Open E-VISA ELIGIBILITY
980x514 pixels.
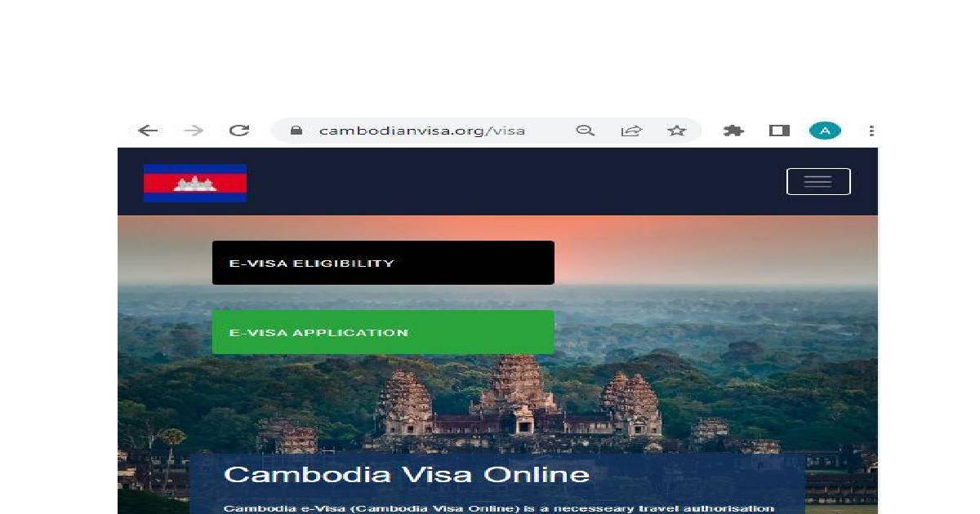pyautogui.click(x=383, y=263)
